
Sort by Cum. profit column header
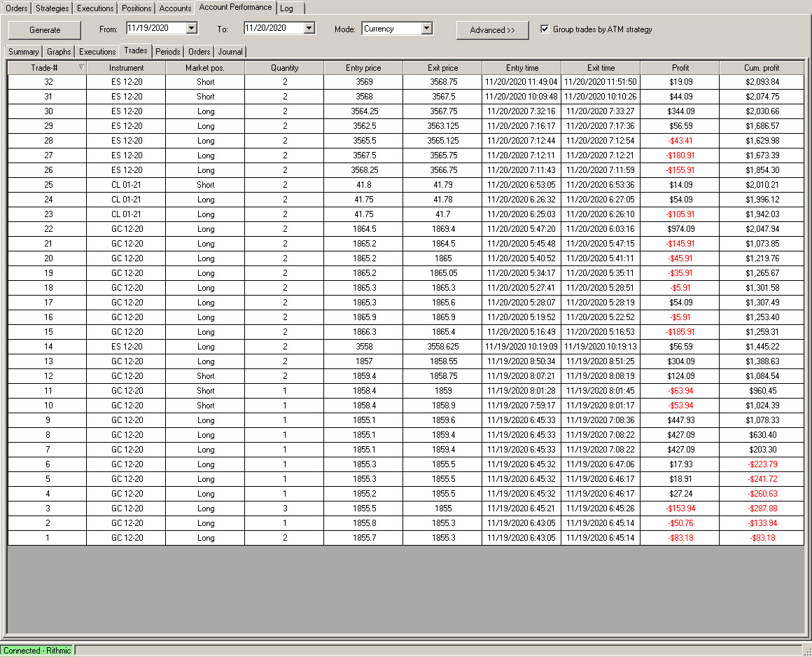762,68
